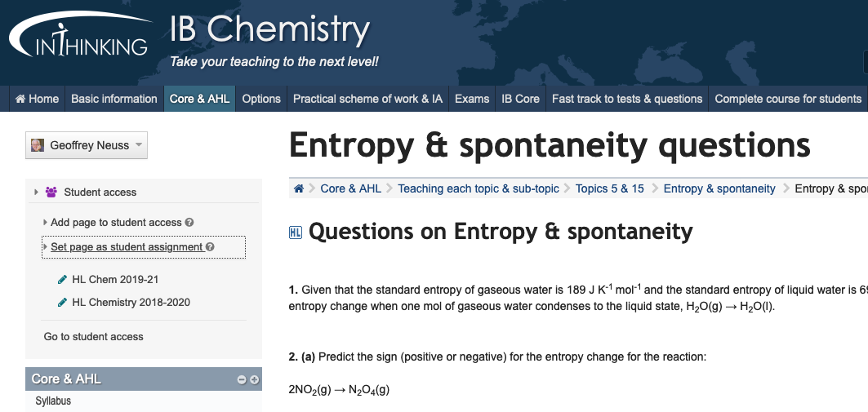Screen dimensions: 868x412
Task: Click the purple Student access group icon
Action: click(x=51, y=193)
